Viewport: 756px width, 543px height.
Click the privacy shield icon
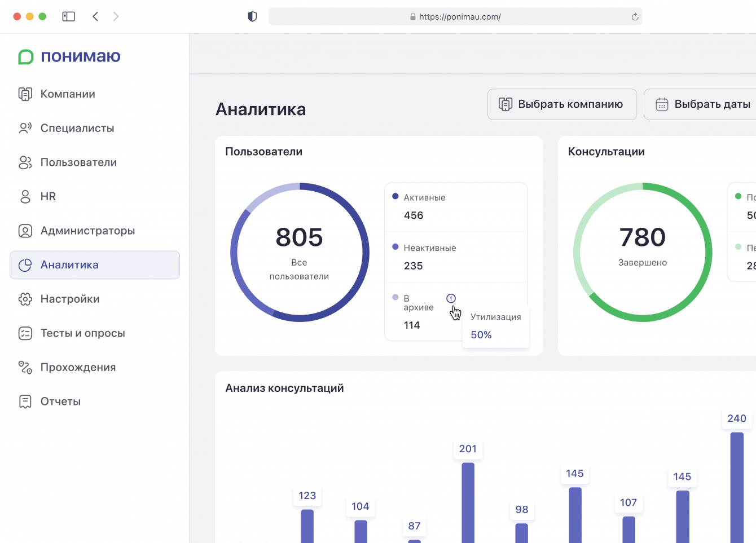point(252,17)
